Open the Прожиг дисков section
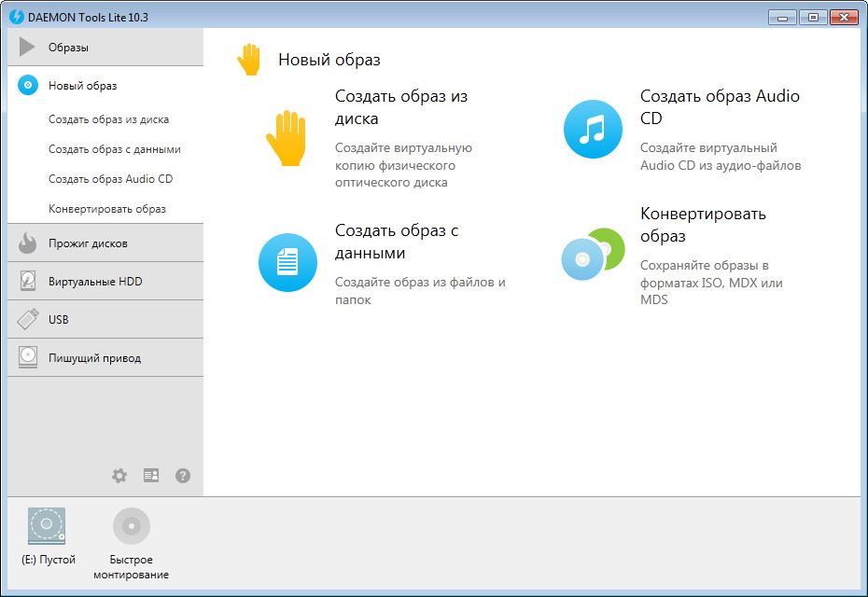Viewport: 868px width, 597px height. 105,243
